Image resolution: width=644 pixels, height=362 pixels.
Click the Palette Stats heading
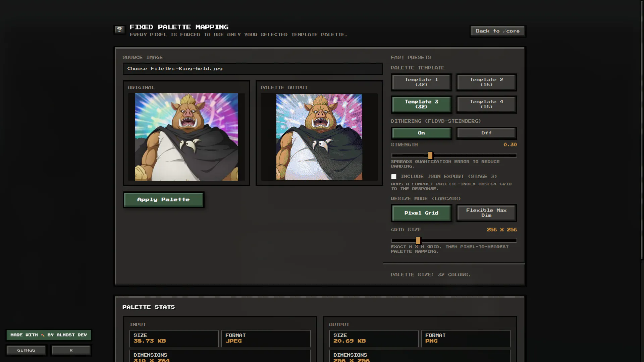click(149, 307)
